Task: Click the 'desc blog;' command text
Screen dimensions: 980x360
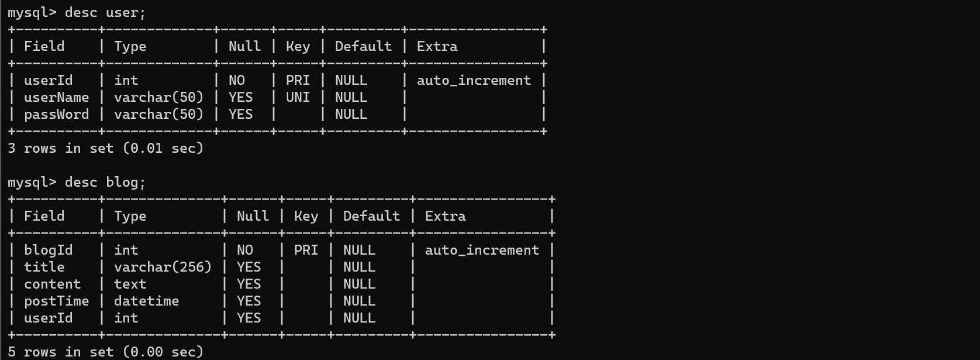Action: coord(105,182)
